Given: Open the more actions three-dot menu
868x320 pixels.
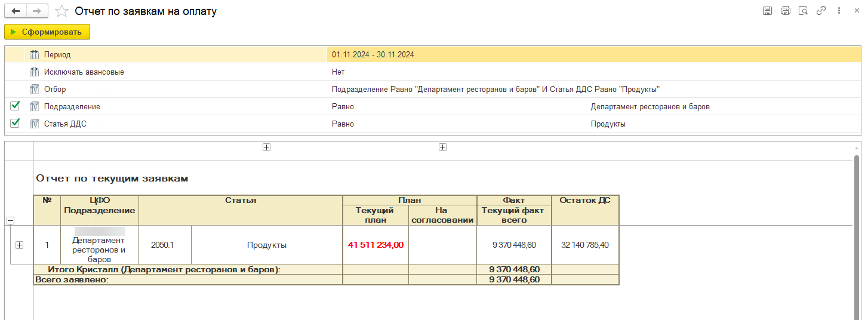Looking at the screenshot, I should click(x=839, y=11).
